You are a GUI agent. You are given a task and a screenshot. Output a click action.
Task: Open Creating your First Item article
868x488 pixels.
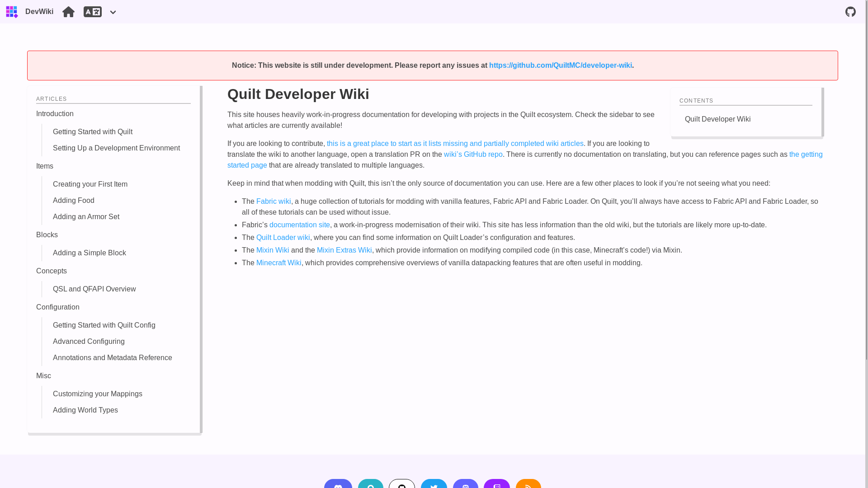[x=90, y=184]
